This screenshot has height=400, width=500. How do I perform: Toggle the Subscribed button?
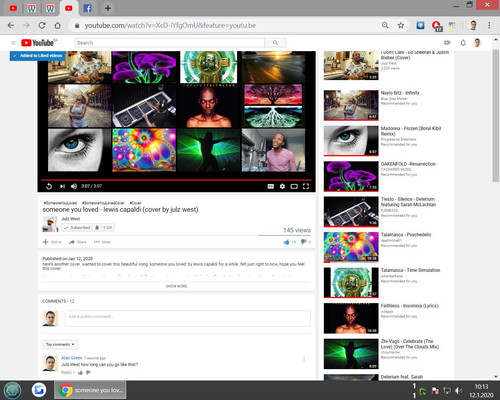pos(77,227)
